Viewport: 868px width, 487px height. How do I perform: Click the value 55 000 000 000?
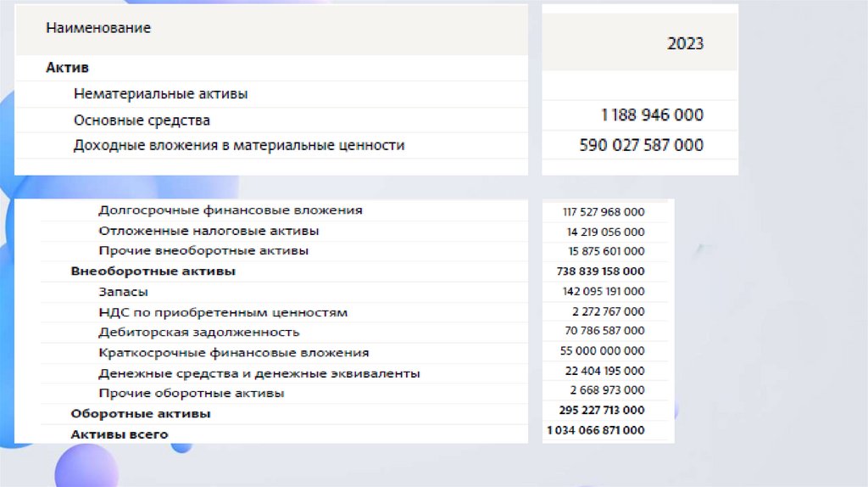pos(603,350)
